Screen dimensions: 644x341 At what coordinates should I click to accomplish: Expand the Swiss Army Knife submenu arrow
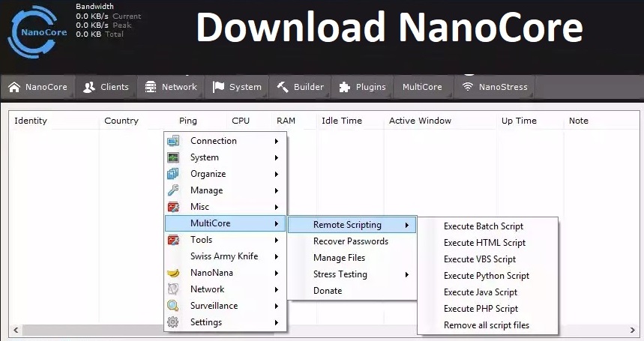point(277,256)
